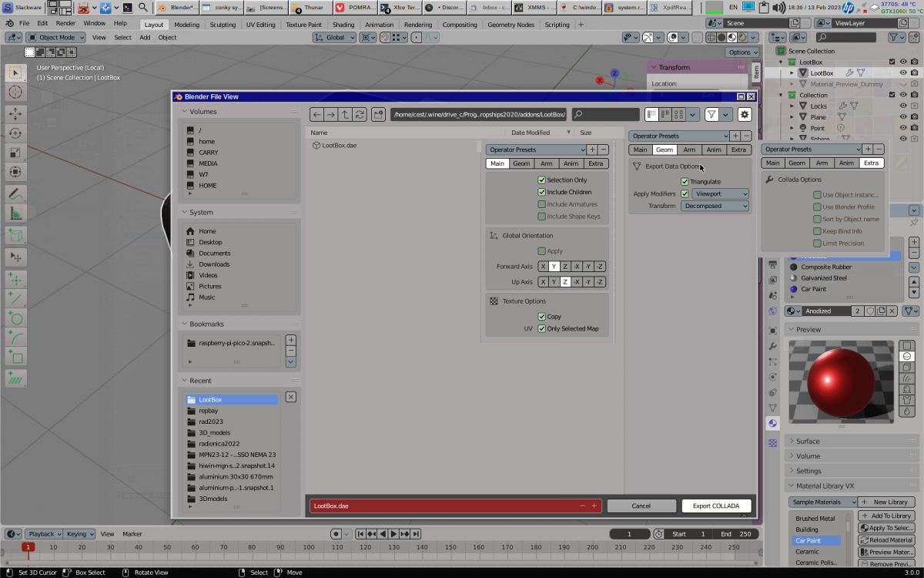
Task: Refresh the file list
Action: [360, 115]
